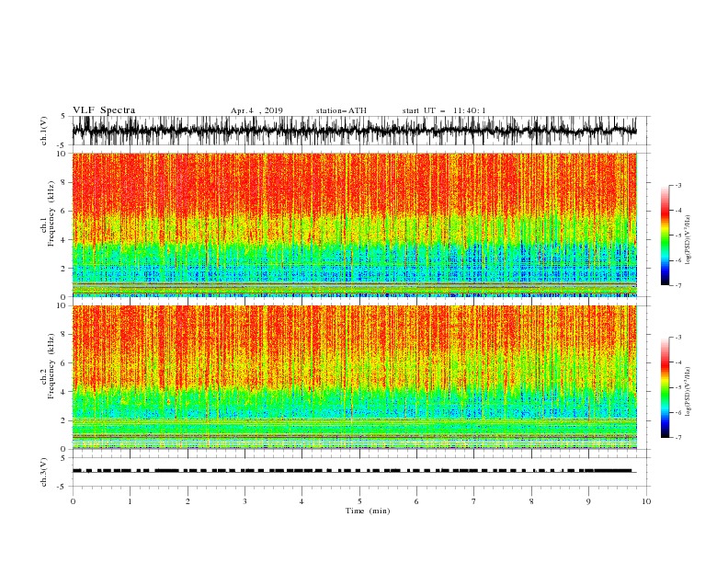Image resolution: width=728 pixels, height=563 pixels.
Task: Click the ch.2 color bar's log(PSD) label
Action: click(x=688, y=391)
